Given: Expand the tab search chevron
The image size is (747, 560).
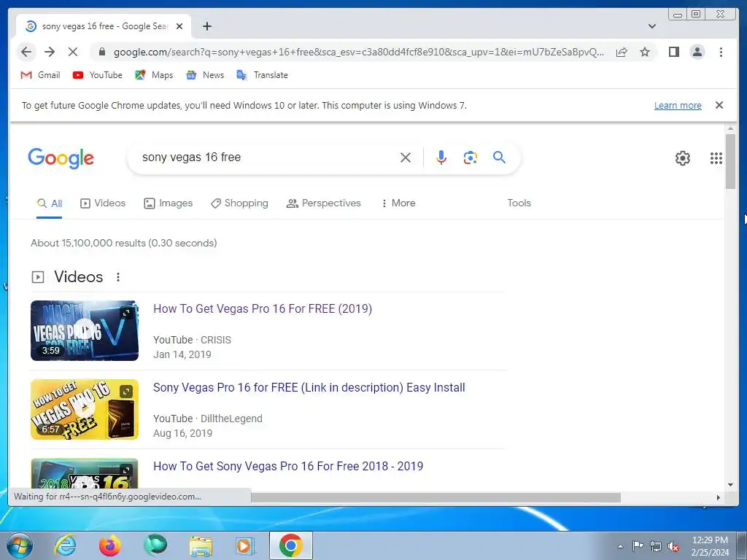Looking at the screenshot, I should coord(651,26).
